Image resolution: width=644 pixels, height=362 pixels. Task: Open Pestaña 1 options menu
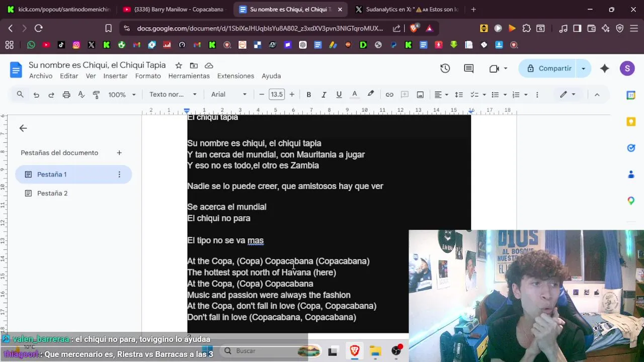[x=119, y=174]
